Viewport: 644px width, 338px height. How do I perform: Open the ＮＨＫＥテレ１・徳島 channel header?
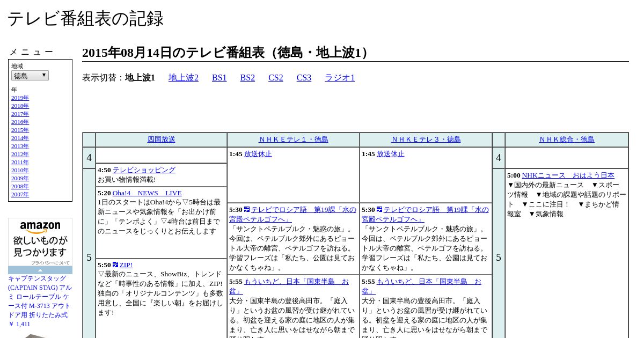point(294,139)
